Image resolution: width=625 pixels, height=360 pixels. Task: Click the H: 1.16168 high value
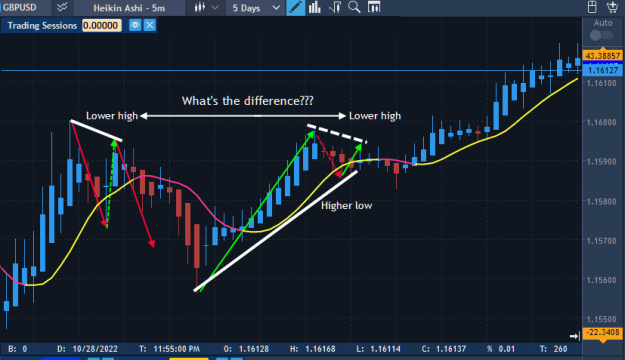(312, 349)
